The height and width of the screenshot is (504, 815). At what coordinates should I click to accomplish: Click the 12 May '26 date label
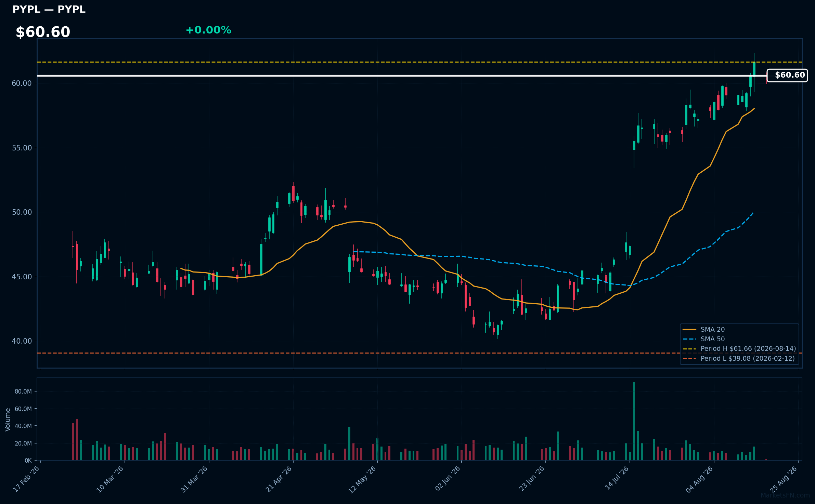362,479
